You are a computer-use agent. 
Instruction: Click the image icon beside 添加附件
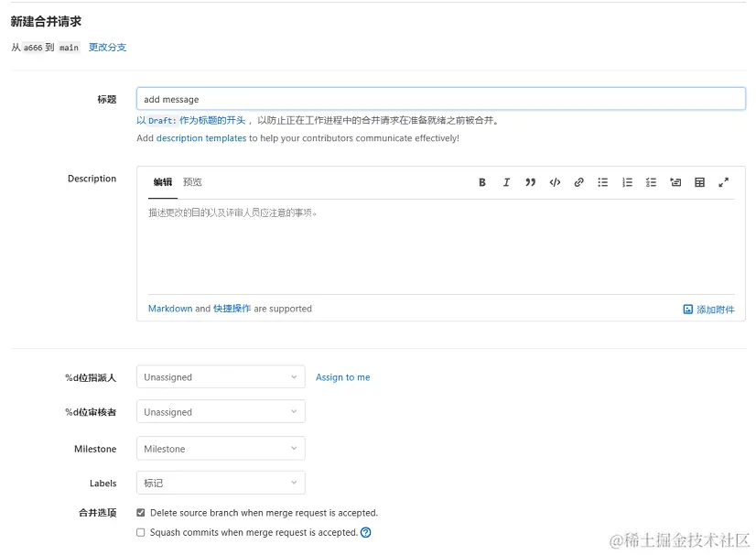[688, 310]
